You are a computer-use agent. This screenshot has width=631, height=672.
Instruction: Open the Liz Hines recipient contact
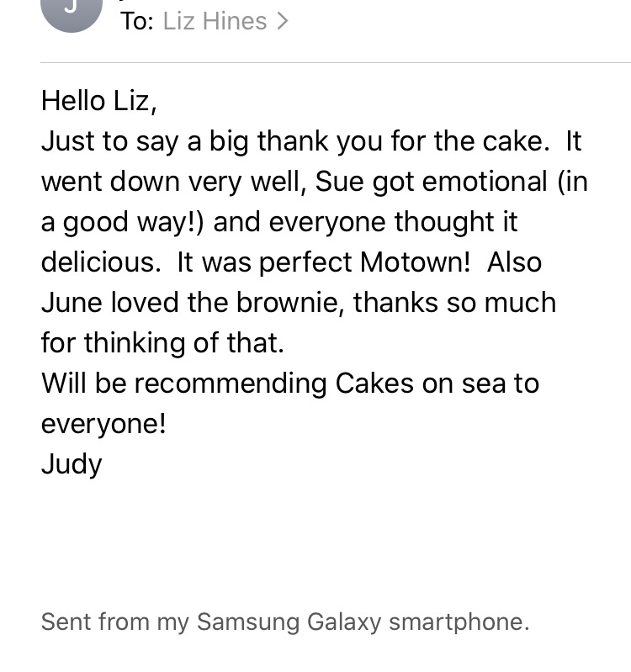215,21
